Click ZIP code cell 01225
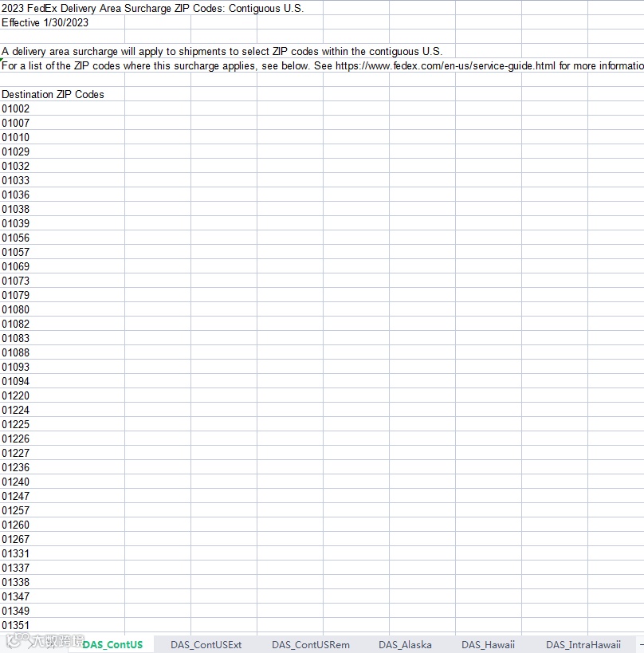Screen dimensions: 644x653 coord(62,424)
